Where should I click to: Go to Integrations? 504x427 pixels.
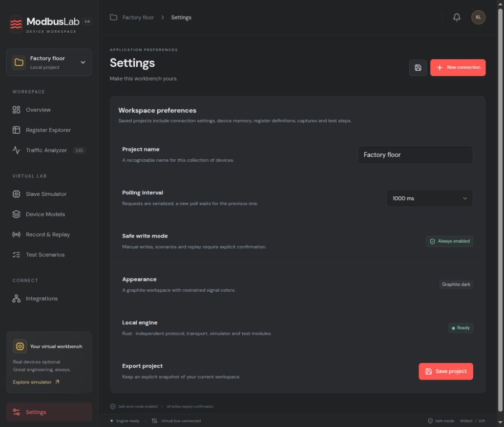[x=49, y=299]
